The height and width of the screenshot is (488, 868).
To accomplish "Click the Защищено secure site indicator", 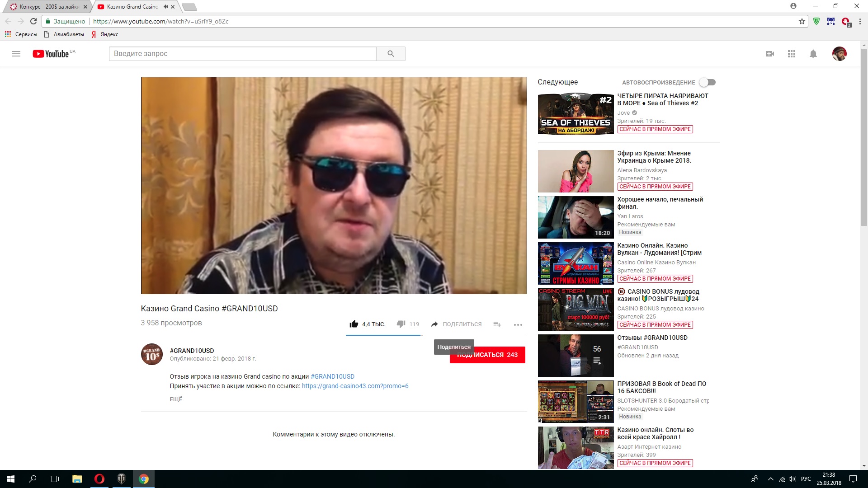I will tap(66, 21).
